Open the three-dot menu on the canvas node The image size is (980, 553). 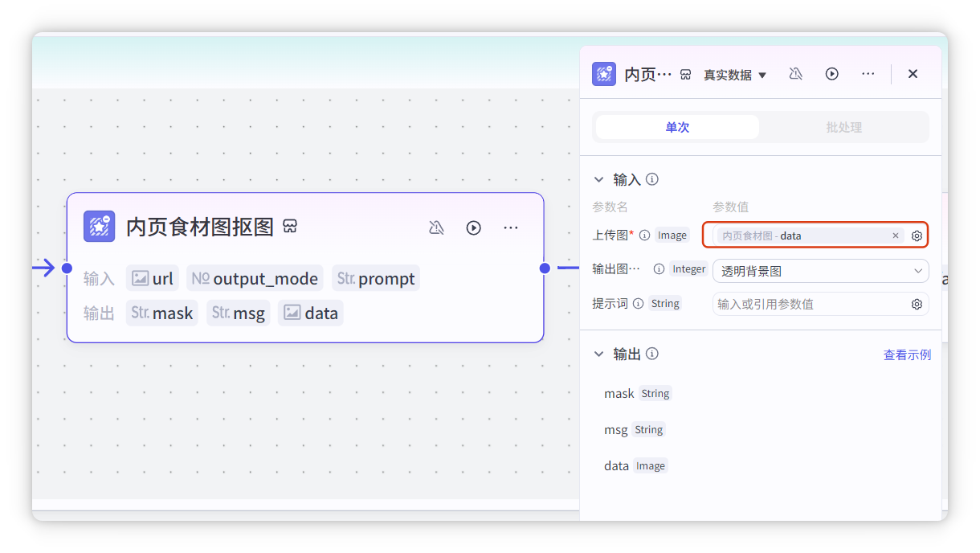tap(511, 227)
